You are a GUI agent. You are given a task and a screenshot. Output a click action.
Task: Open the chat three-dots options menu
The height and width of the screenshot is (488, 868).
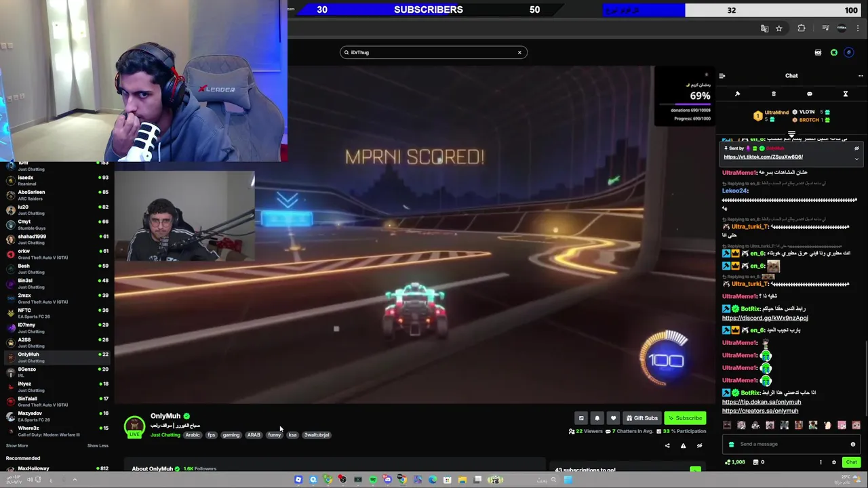861,76
